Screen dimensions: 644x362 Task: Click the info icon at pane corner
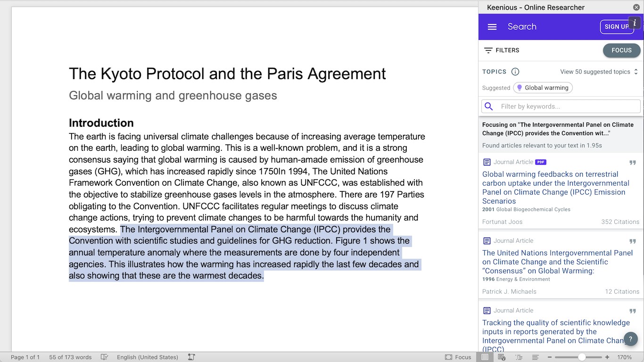coord(635,23)
